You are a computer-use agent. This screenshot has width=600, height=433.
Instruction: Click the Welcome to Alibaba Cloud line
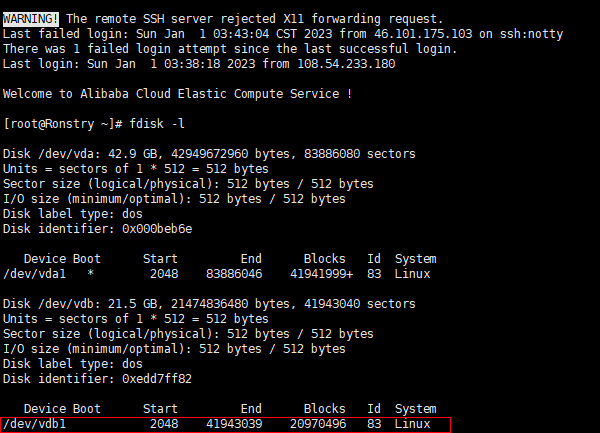177,94
